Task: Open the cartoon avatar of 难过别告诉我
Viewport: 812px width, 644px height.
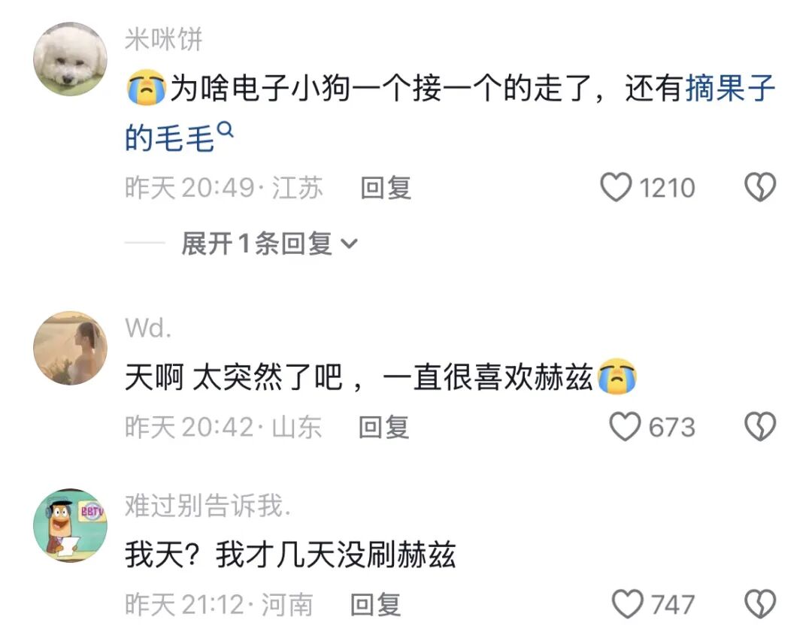Action: [x=71, y=525]
